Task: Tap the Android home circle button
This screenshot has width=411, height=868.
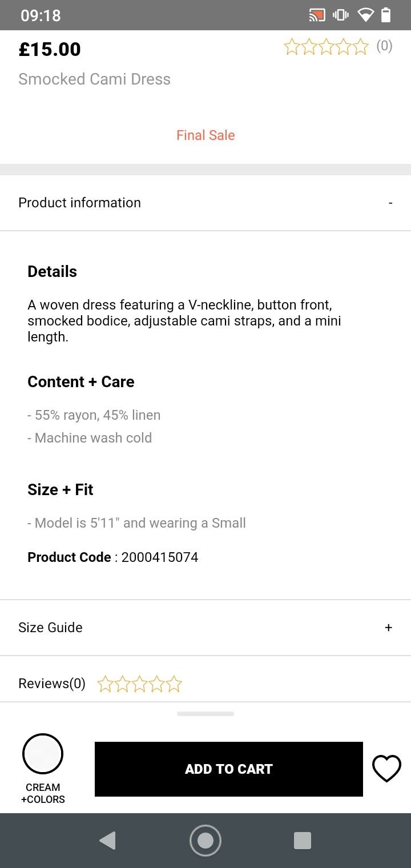Action: click(205, 841)
